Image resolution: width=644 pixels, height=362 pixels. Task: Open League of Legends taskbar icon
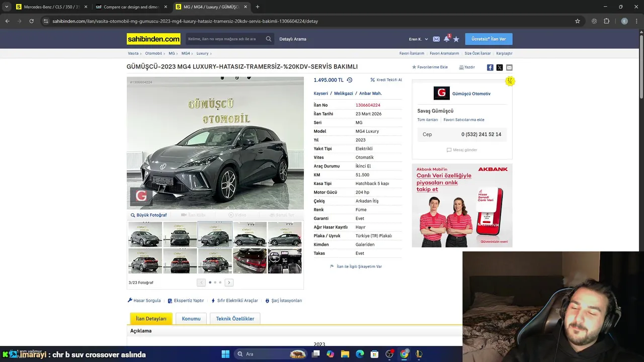click(419, 354)
